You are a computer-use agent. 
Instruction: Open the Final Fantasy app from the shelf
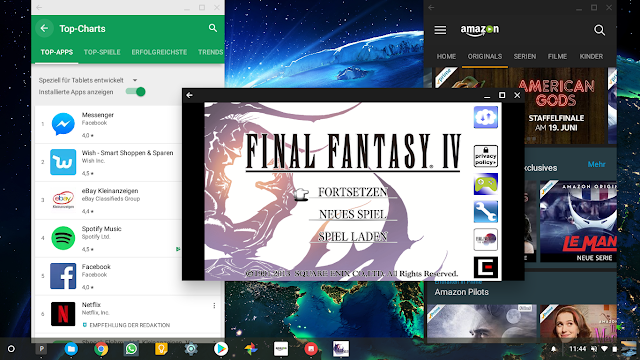coord(341,349)
